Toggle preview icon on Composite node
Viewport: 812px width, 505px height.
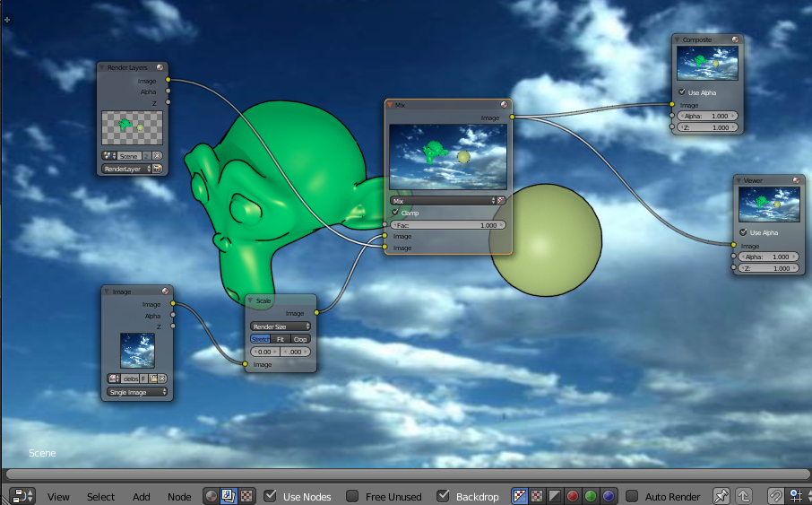[x=735, y=39]
